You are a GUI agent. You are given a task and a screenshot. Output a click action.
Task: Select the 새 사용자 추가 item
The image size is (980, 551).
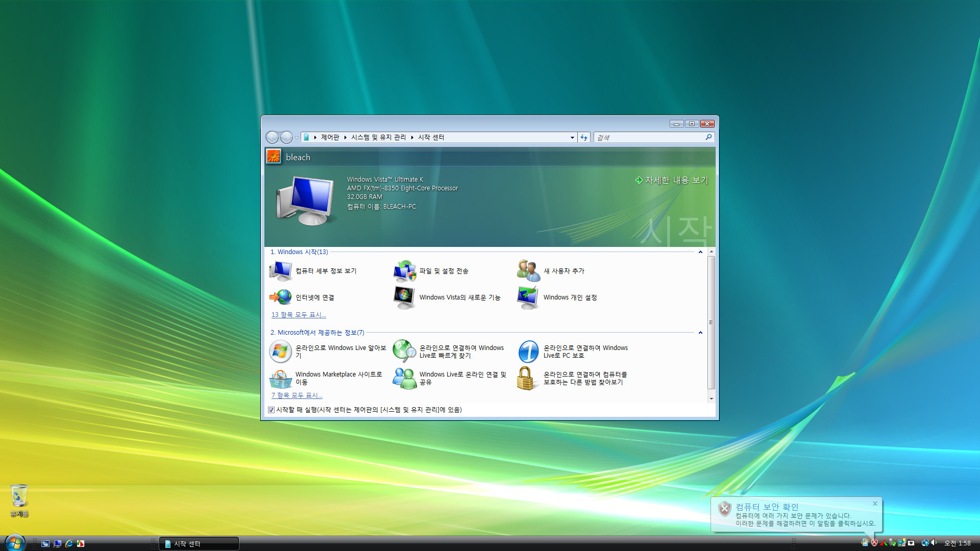551,271
